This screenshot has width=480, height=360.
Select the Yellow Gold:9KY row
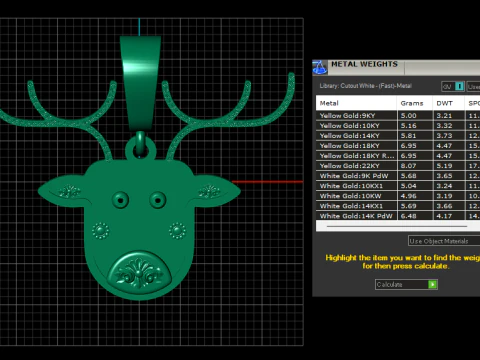coord(398,116)
